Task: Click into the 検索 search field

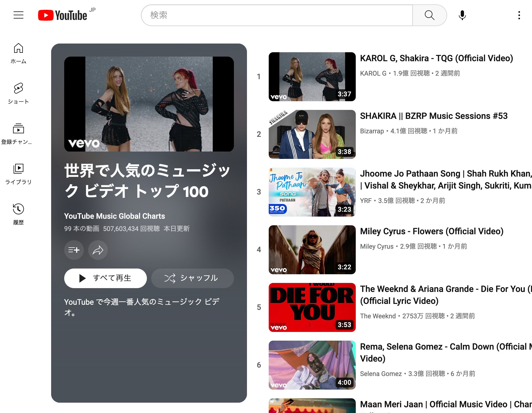Action: (277, 15)
